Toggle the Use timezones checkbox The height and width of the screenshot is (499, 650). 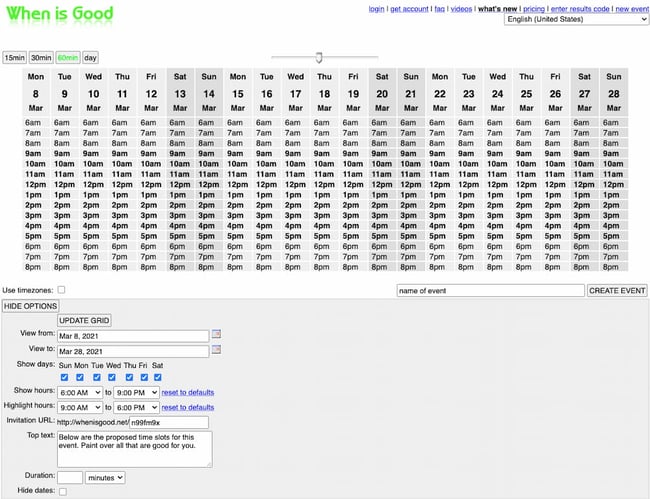(61, 290)
